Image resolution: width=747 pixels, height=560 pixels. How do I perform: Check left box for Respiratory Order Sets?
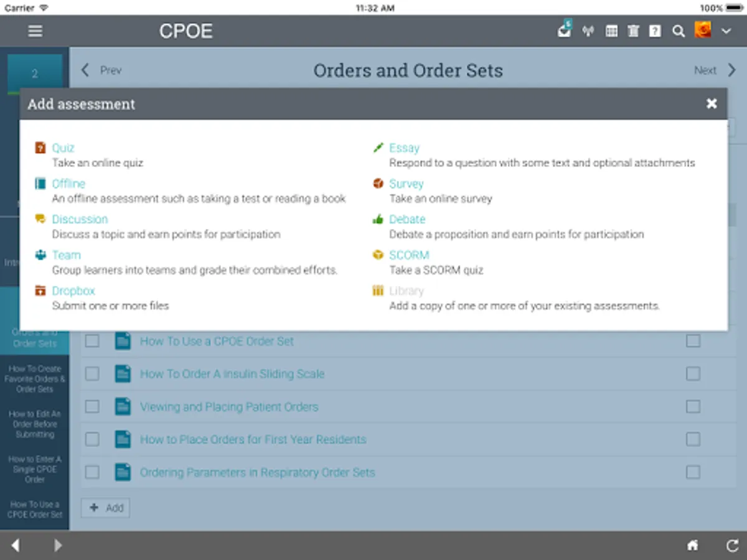point(92,472)
